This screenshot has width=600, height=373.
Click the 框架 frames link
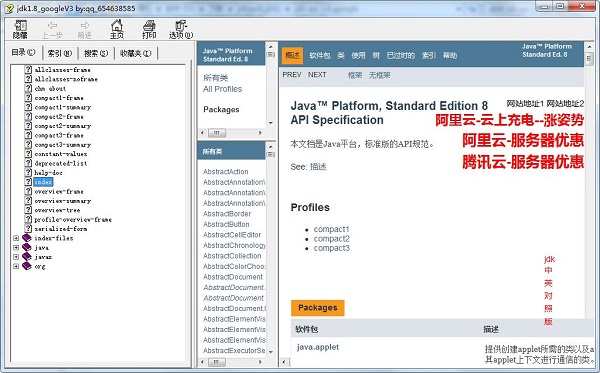click(x=355, y=75)
